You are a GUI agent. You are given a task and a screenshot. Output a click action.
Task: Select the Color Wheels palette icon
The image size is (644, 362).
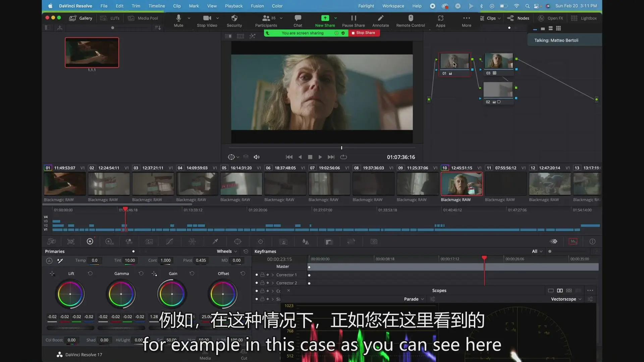(90, 241)
